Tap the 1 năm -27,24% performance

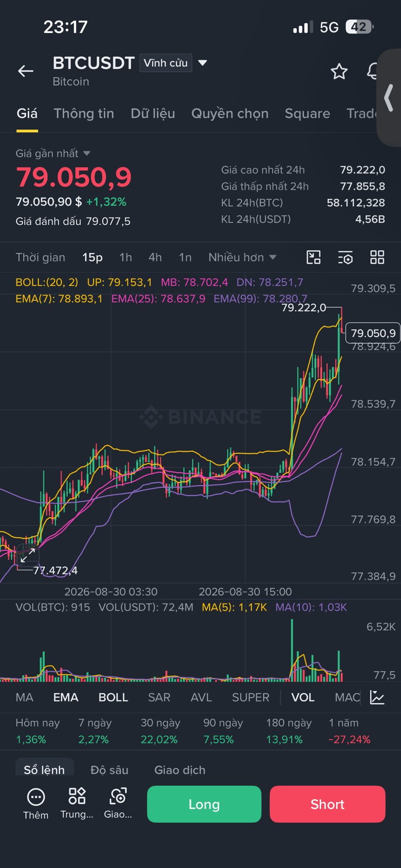click(x=350, y=731)
